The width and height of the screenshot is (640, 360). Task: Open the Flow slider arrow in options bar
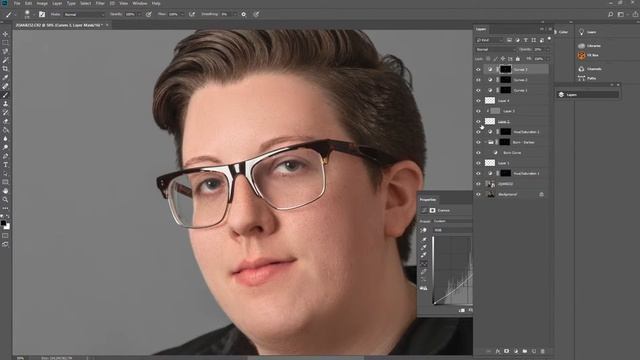pos(182,14)
